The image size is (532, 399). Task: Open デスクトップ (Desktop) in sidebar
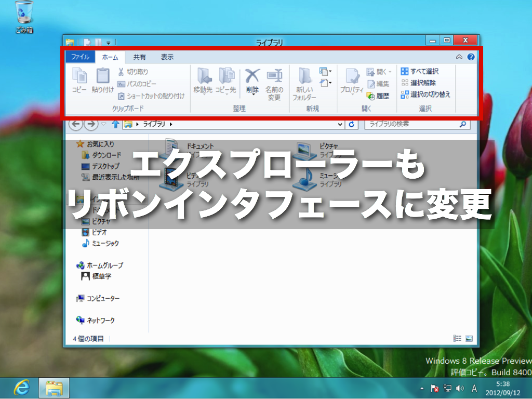(100, 166)
